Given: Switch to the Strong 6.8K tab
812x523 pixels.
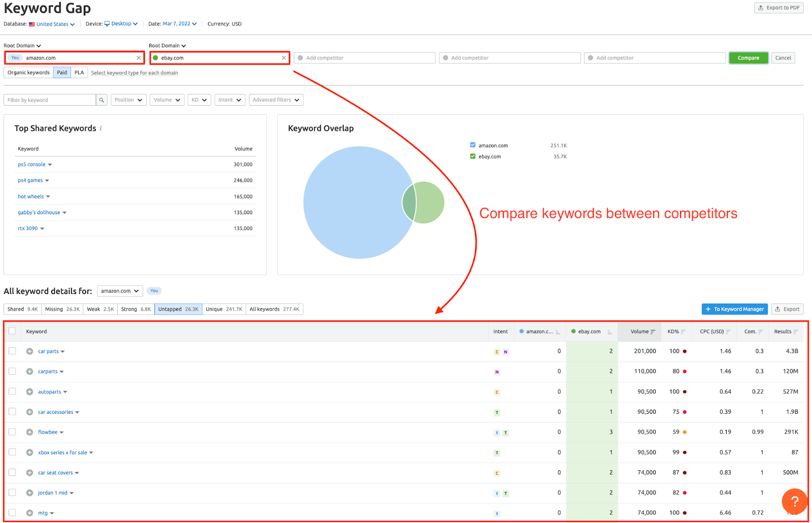Looking at the screenshot, I should coord(136,309).
